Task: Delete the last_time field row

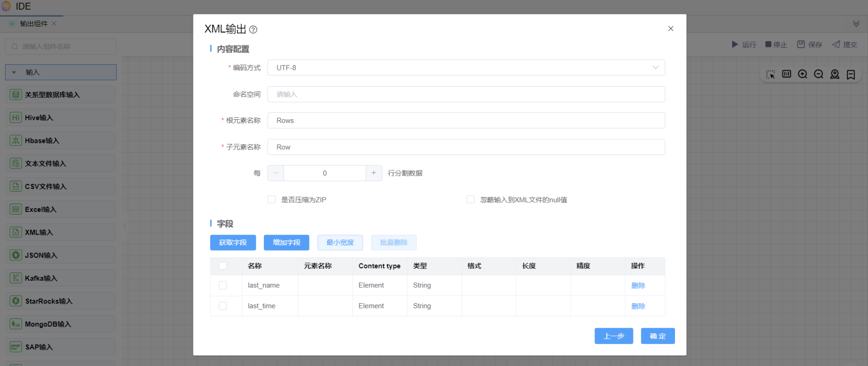Action: point(638,306)
